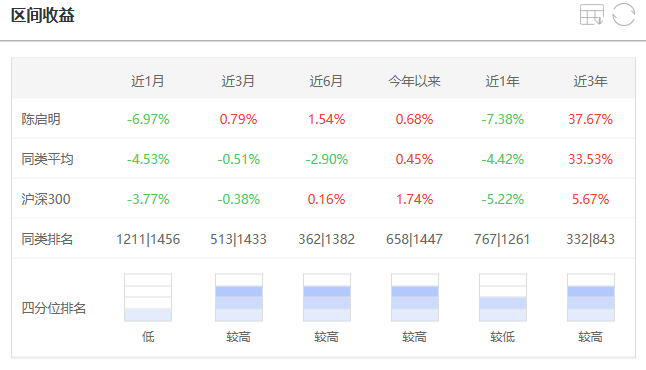
Task: Click the export table icon
Action: click(x=592, y=15)
